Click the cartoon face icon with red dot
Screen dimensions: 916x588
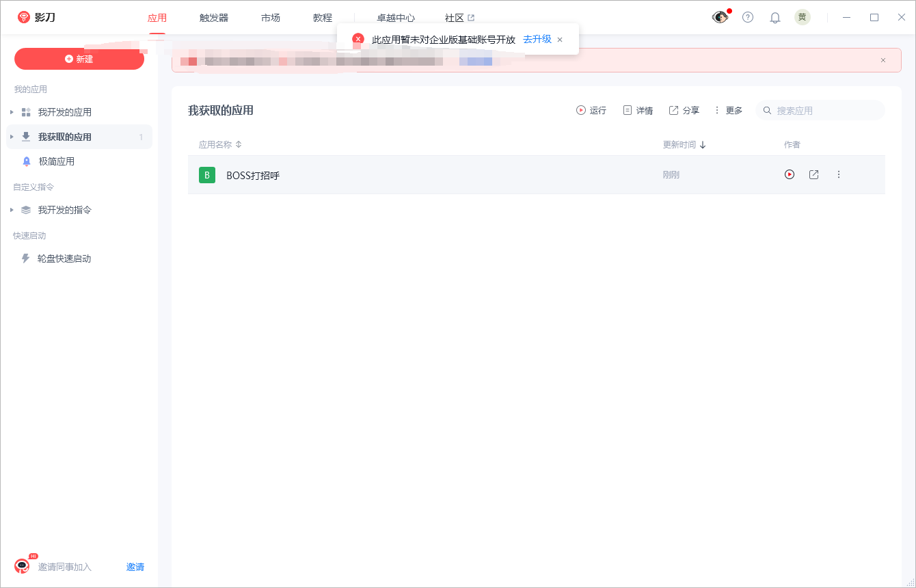tap(720, 17)
